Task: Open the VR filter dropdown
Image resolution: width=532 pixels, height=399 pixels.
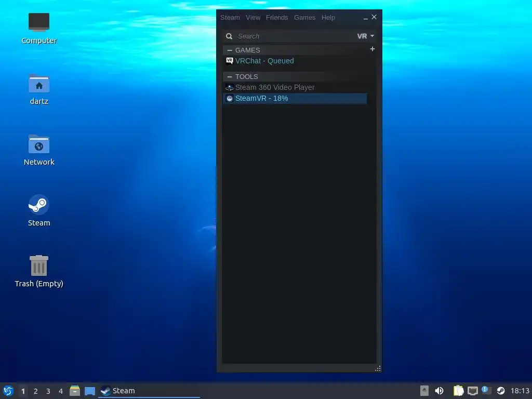Action: [x=365, y=36]
